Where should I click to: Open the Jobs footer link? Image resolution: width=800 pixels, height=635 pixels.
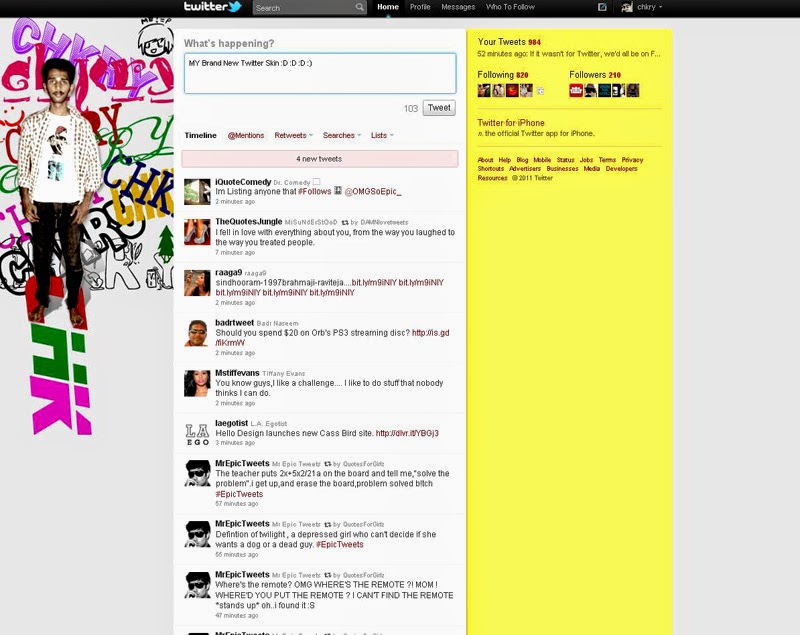[x=586, y=160]
